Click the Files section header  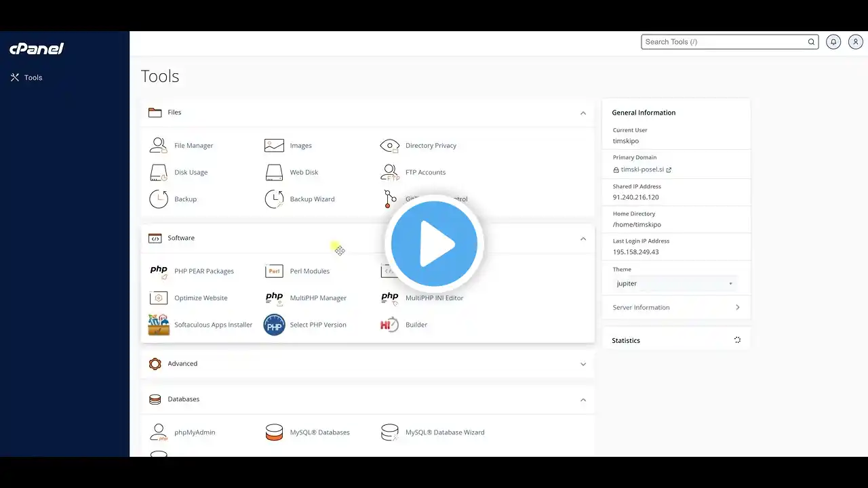point(368,113)
